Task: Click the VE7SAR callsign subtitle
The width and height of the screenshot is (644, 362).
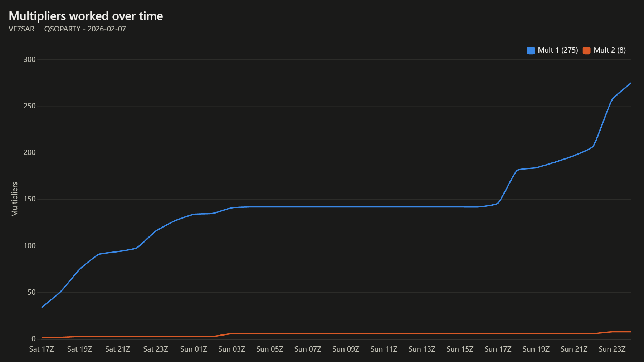Action: coord(21,29)
